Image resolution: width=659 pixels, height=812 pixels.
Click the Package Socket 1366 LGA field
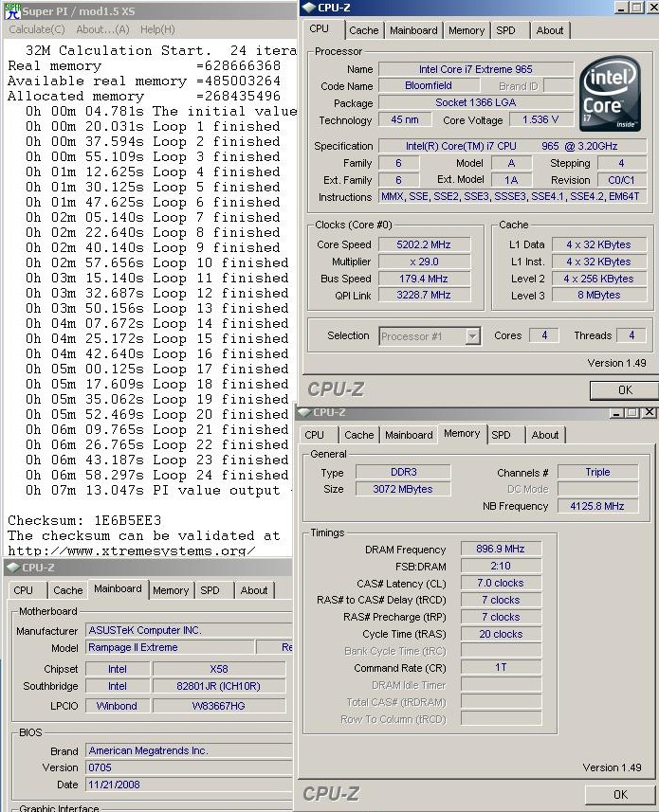tap(476, 102)
